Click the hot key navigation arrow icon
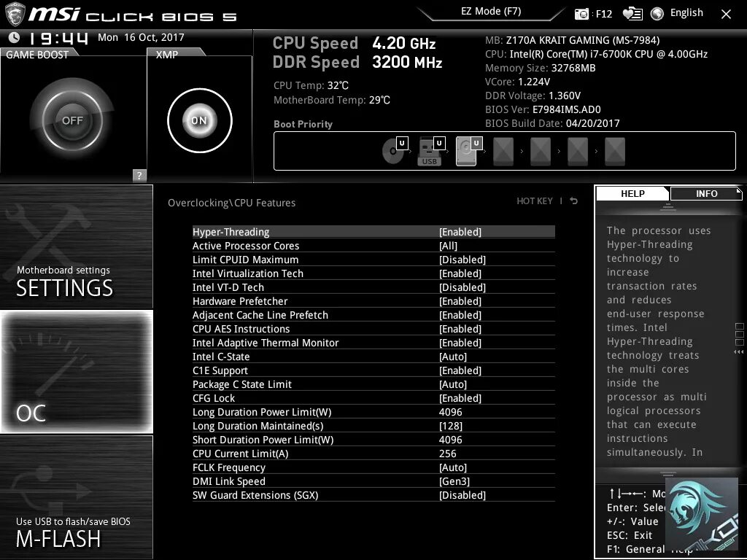Image resolution: width=747 pixels, height=560 pixels. click(573, 201)
